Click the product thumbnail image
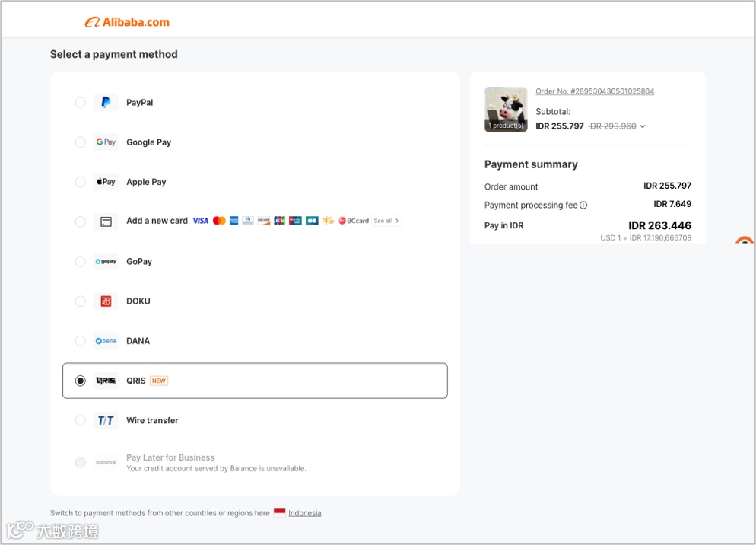The height and width of the screenshot is (545, 756). tap(506, 110)
